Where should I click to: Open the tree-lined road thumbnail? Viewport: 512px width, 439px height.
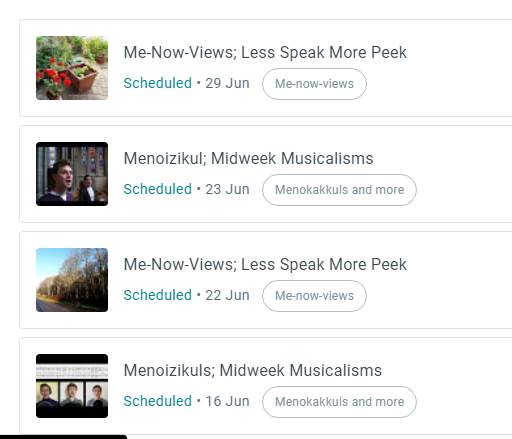[72, 280]
